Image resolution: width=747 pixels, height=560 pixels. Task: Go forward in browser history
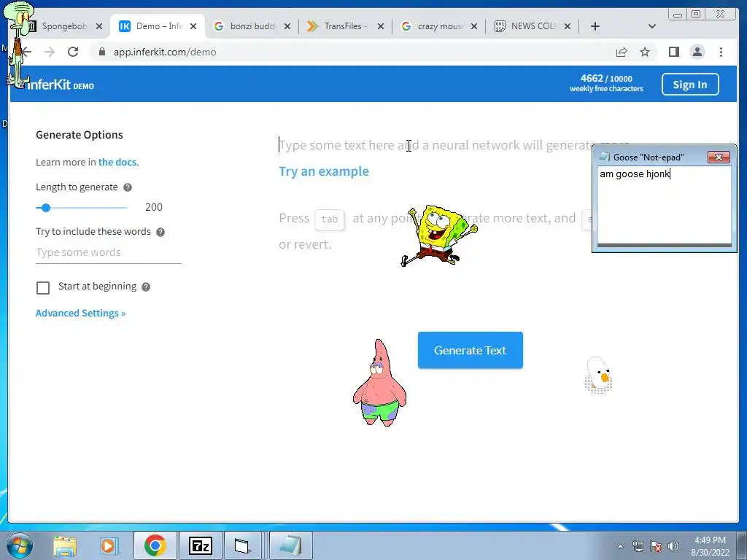50,52
